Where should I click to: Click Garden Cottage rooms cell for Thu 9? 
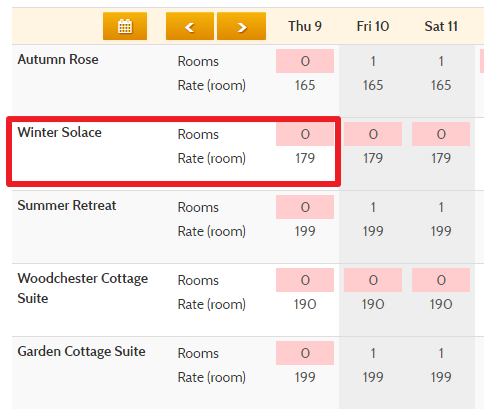[x=305, y=353]
